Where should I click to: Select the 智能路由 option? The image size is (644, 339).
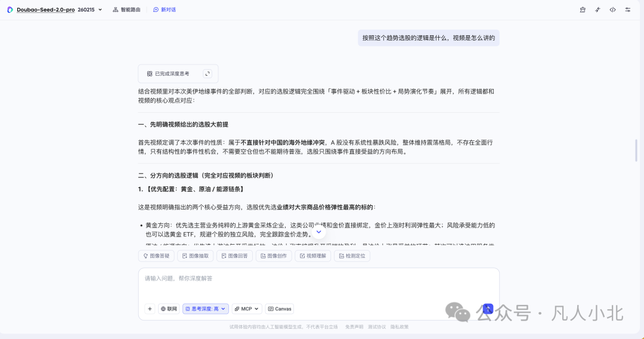(x=126, y=10)
